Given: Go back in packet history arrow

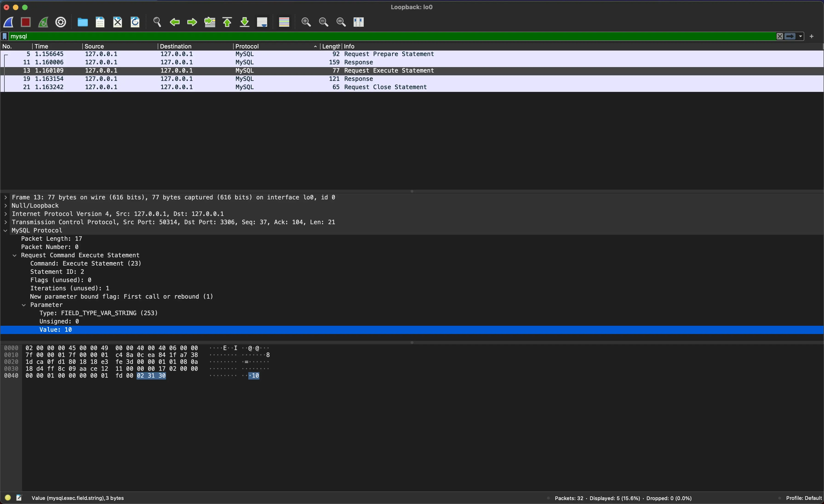Looking at the screenshot, I should click(175, 22).
